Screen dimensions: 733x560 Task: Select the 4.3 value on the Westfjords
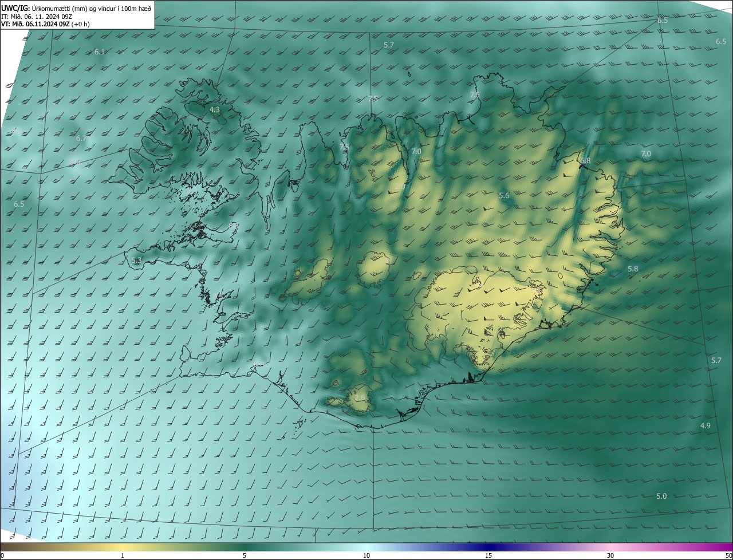coord(215,109)
